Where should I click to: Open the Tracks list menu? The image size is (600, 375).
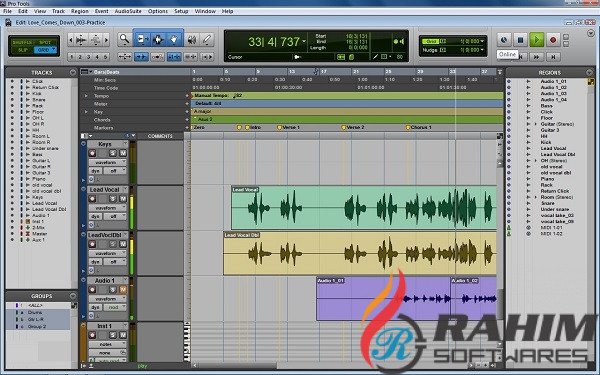[x=73, y=73]
